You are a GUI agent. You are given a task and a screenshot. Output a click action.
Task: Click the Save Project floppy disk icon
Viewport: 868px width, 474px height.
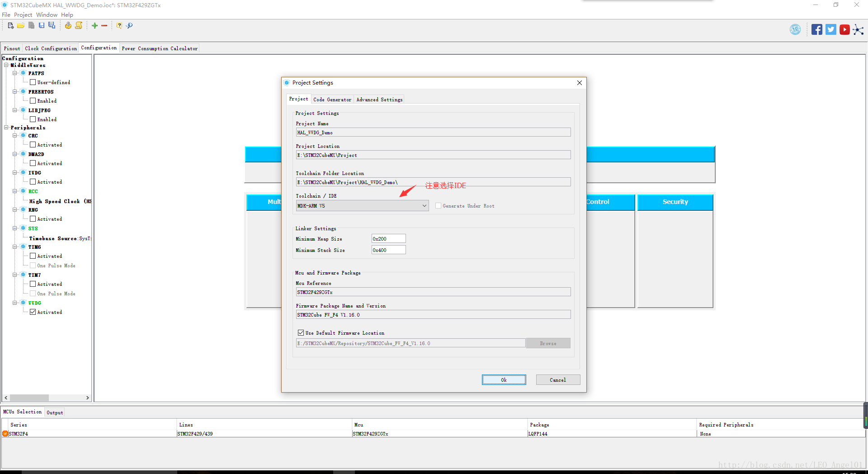42,26
